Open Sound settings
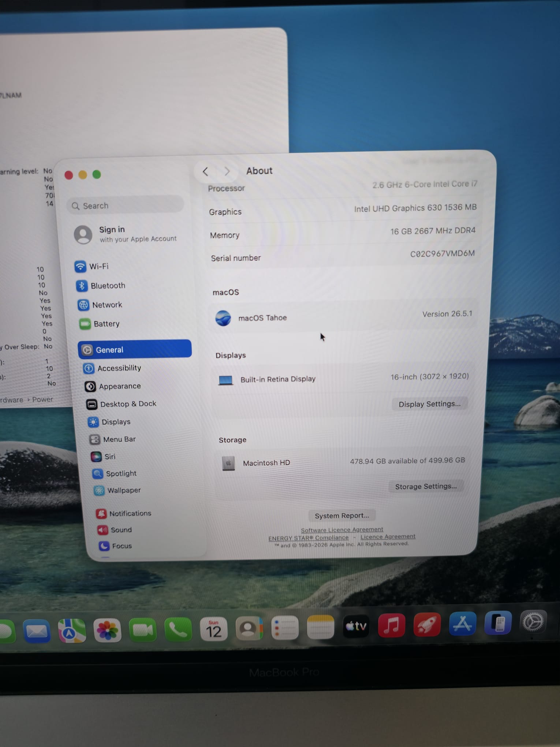 [x=114, y=530]
